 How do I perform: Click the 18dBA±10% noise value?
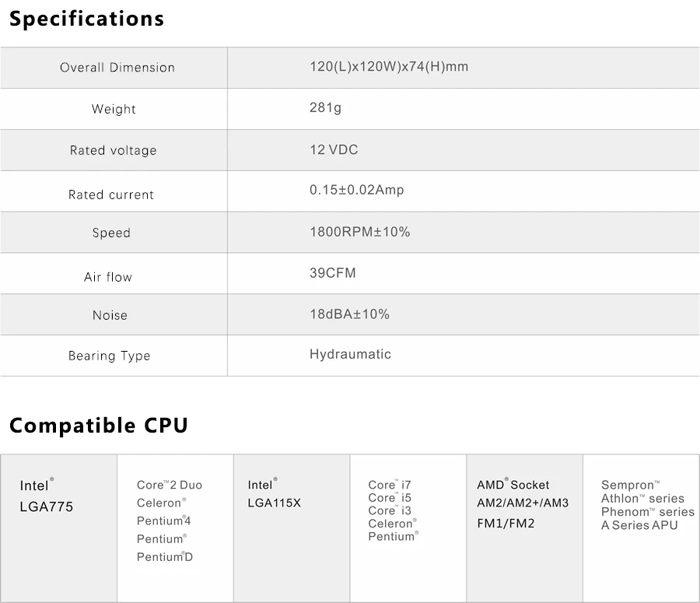[349, 314]
